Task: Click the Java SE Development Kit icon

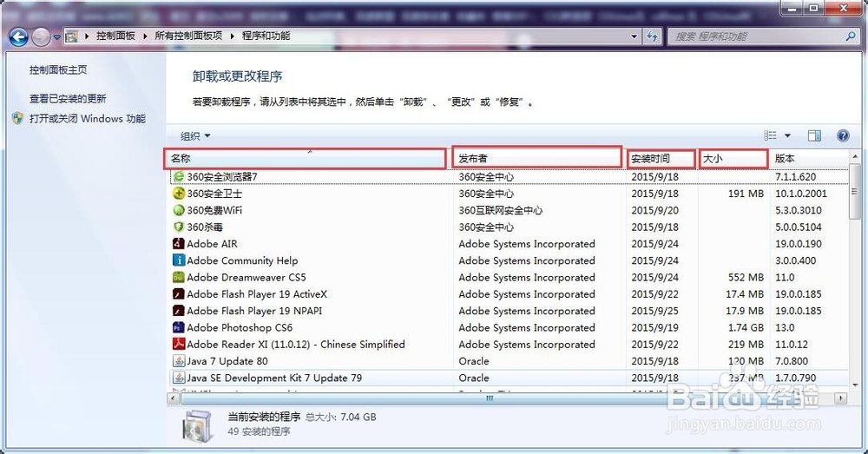Action: pos(178,378)
